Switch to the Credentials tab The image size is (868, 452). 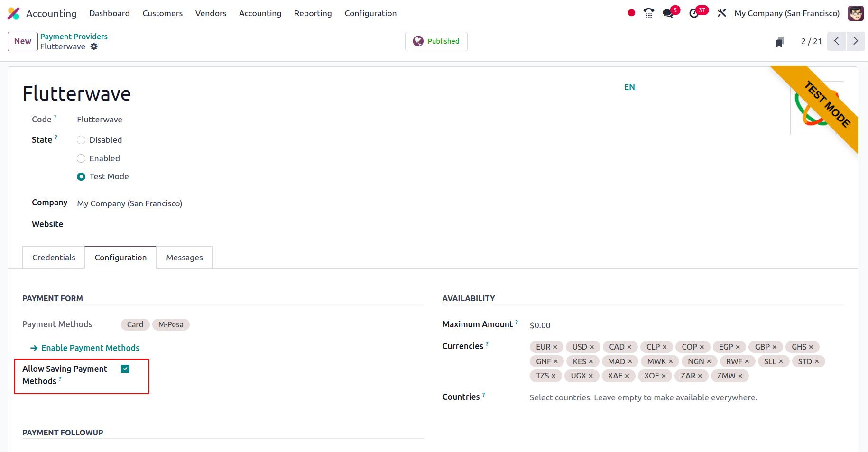point(54,258)
